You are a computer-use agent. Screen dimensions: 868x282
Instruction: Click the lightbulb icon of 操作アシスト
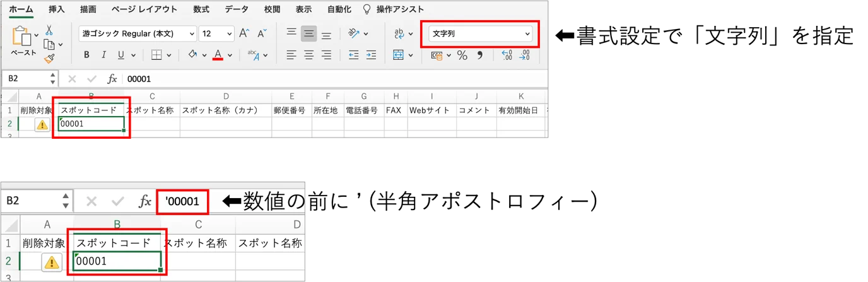[x=367, y=9]
